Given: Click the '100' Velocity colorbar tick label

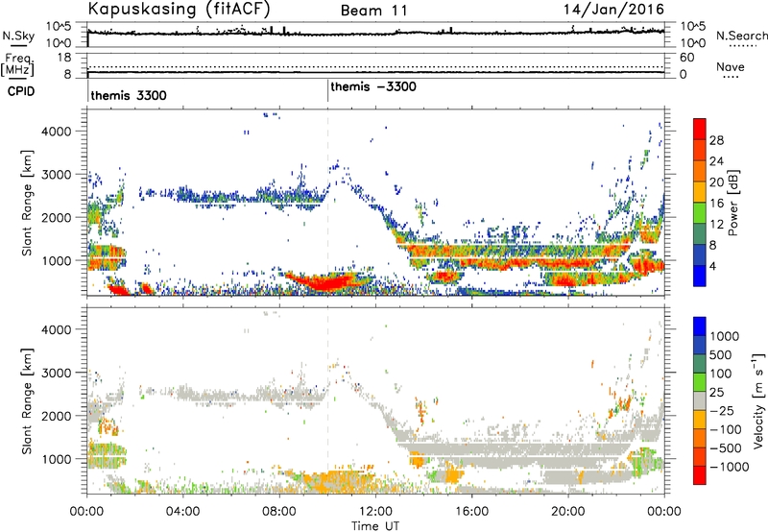Looking at the screenshot, I should click(721, 374).
